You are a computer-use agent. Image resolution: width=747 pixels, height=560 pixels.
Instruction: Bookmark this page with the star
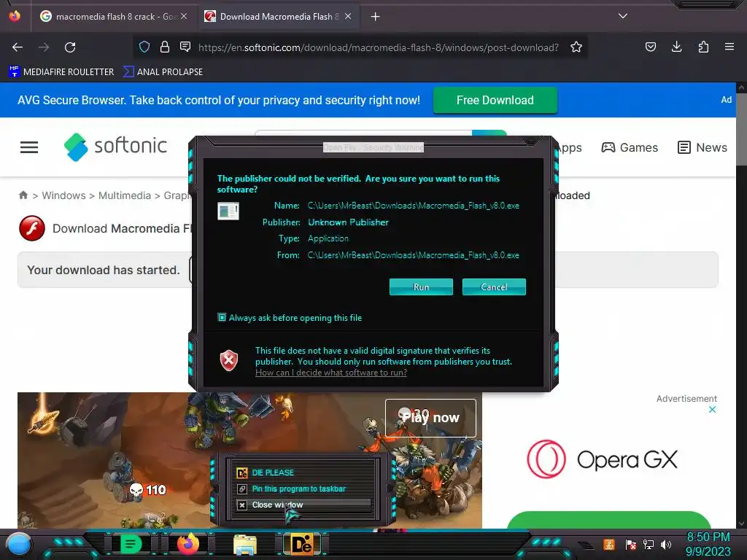tap(576, 47)
